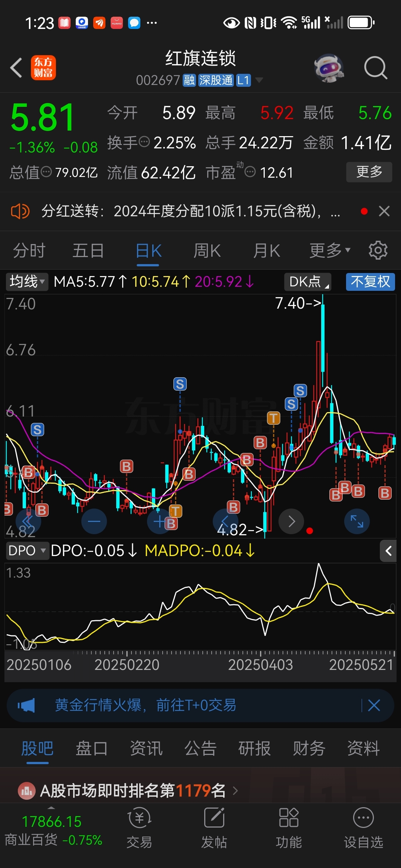Select the 股吧 tab
The width and height of the screenshot is (401, 868).
(x=38, y=748)
